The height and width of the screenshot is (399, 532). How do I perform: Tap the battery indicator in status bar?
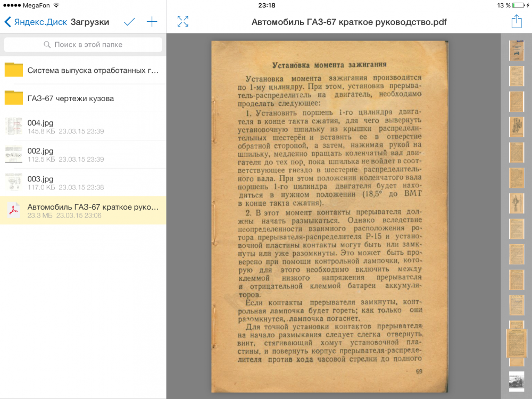click(520, 5)
